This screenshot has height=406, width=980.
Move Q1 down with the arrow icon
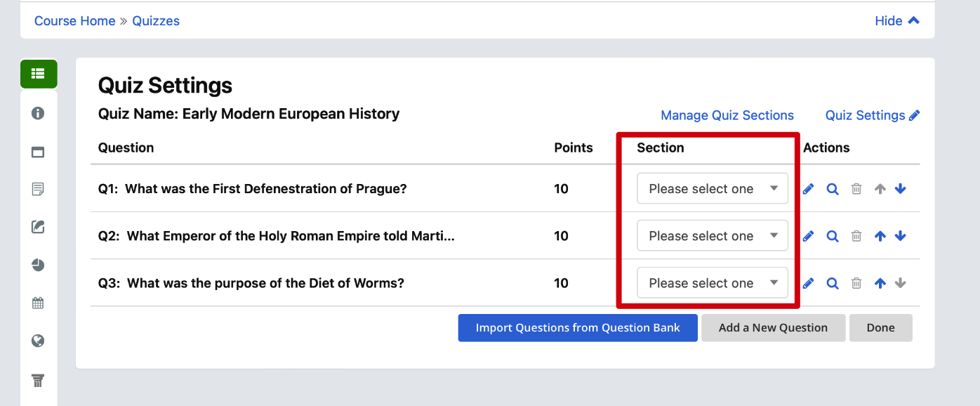click(901, 189)
